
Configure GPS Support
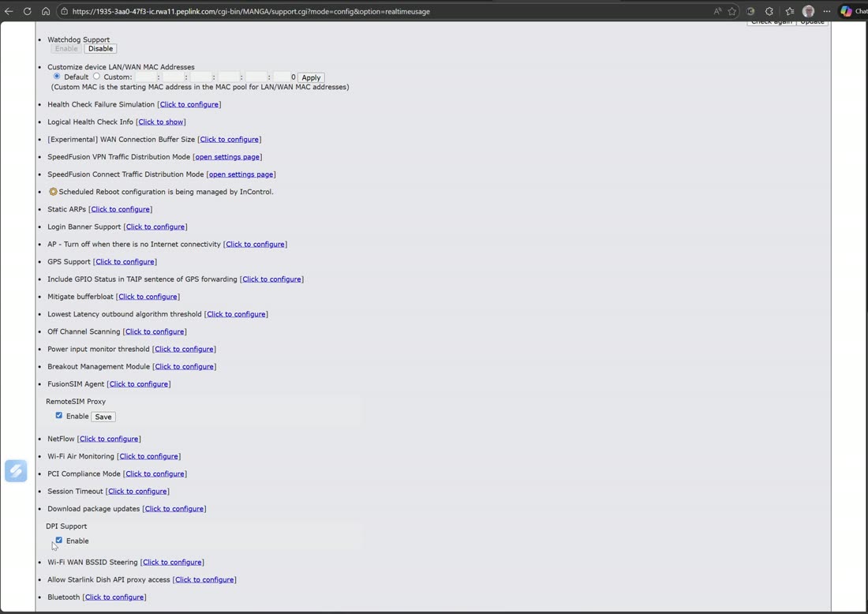tap(125, 261)
